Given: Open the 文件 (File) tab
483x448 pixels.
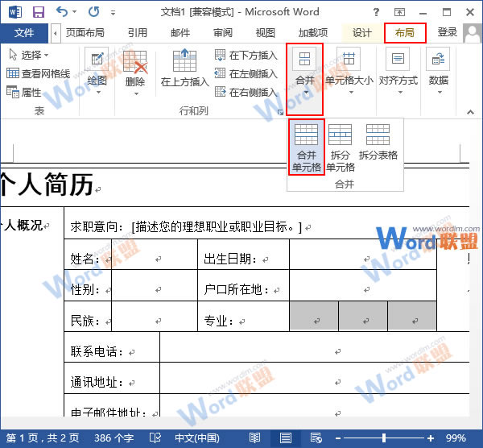Looking at the screenshot, I should (24, 33).
